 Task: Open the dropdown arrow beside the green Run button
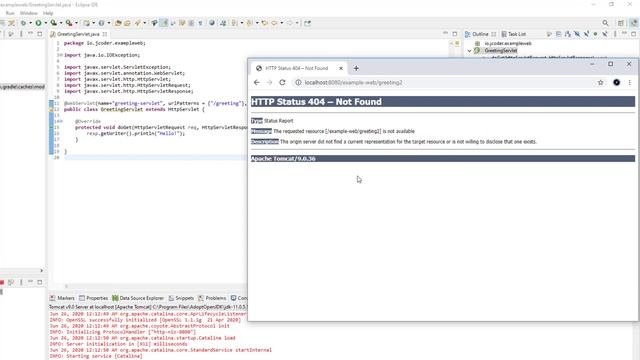click(x=45, y=23)
